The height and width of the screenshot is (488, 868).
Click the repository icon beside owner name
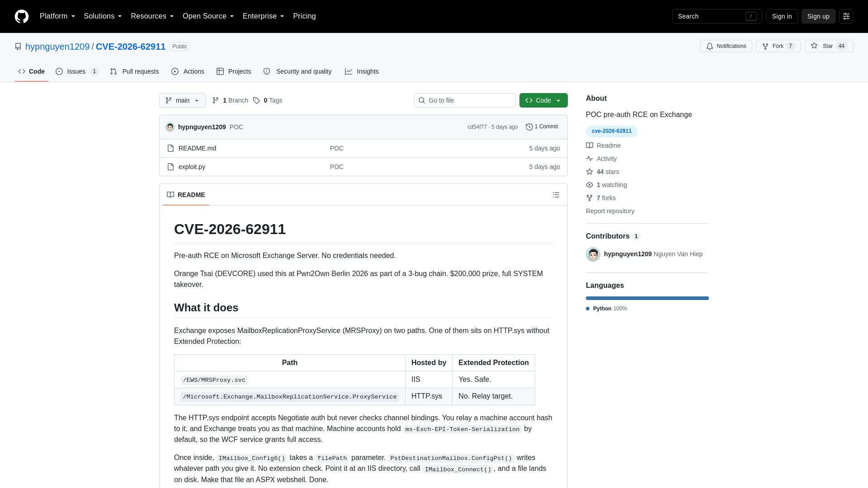click(18, 47)
